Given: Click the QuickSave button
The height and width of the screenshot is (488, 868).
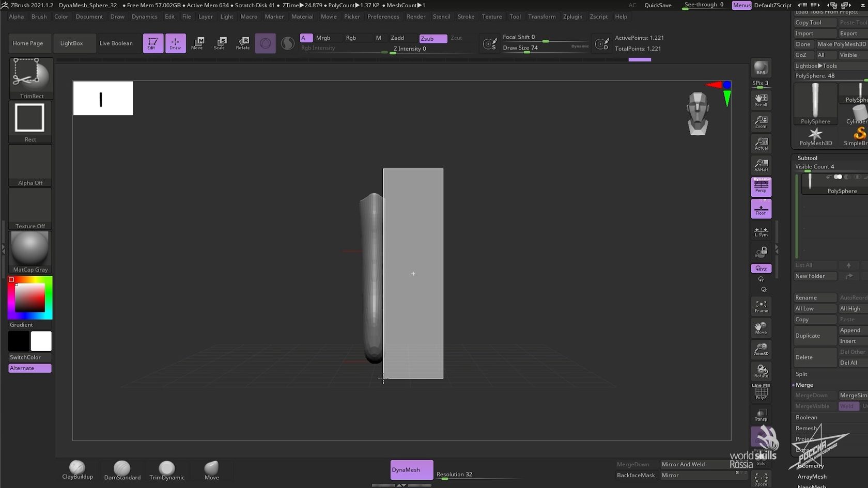Looking at the screenshot, I should click(x=658, y=5).
